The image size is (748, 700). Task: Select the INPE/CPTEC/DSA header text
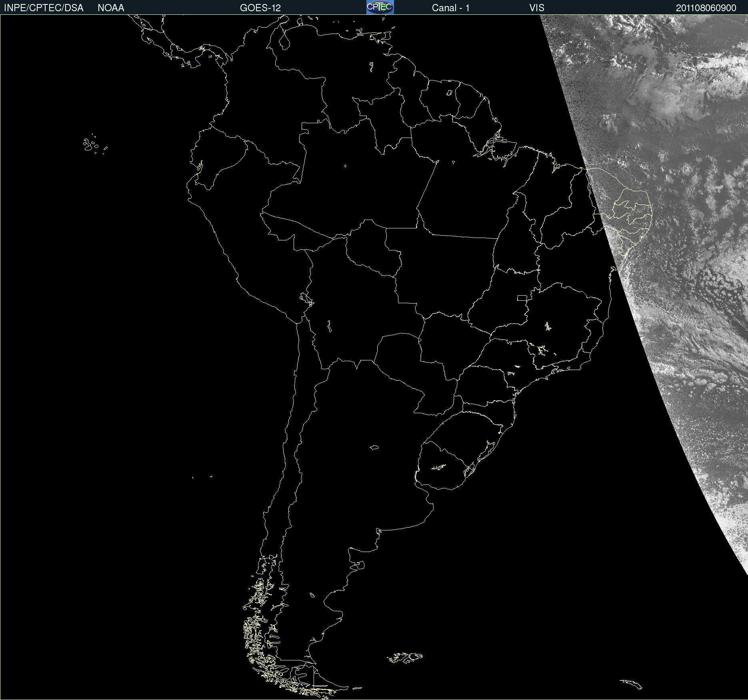click(x=44, y=8)
